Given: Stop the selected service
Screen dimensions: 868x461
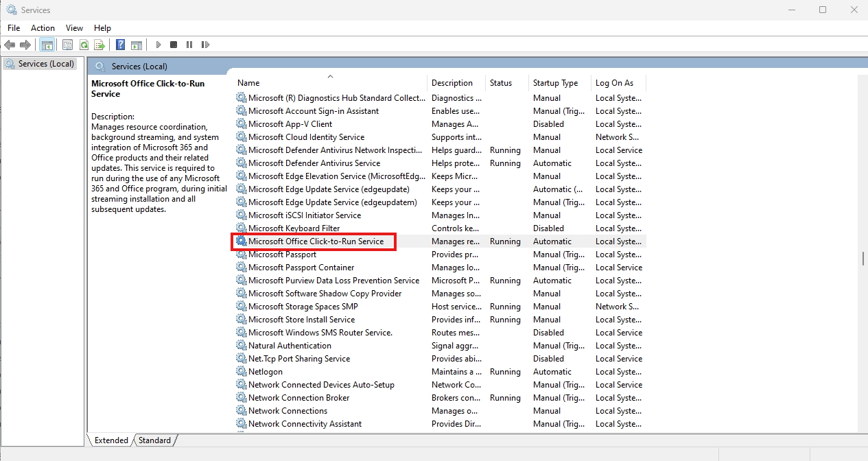Looking at the screenshot, I should [x=173, y=44].
